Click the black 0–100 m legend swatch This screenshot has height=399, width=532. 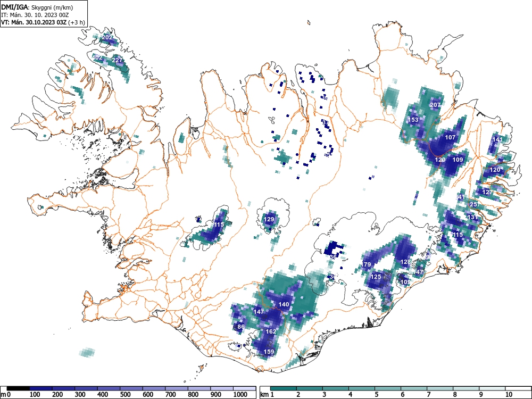[18, 388]
